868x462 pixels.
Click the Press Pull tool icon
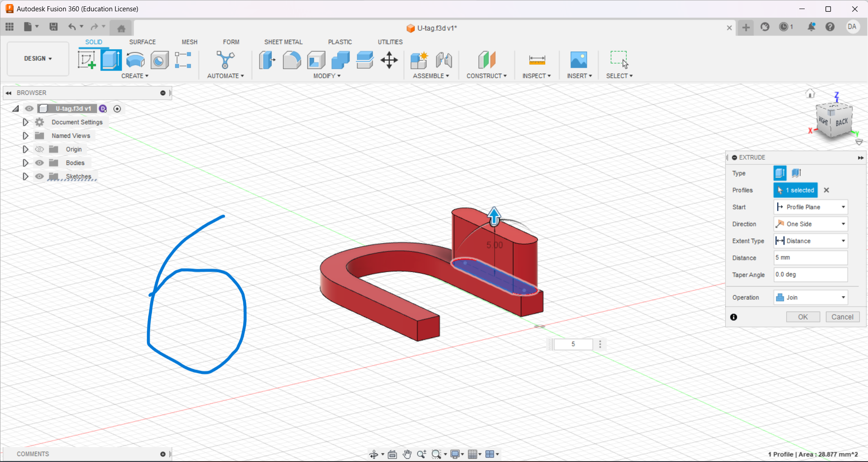click(x=267, y=60)
